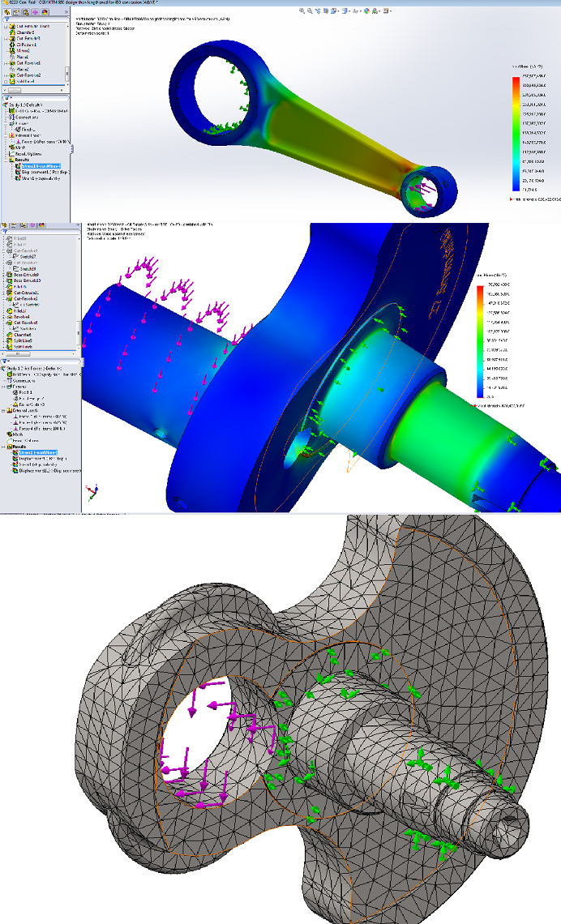Click the crankshaft von Mises color legend bar
561x924 pixels.
480,342
